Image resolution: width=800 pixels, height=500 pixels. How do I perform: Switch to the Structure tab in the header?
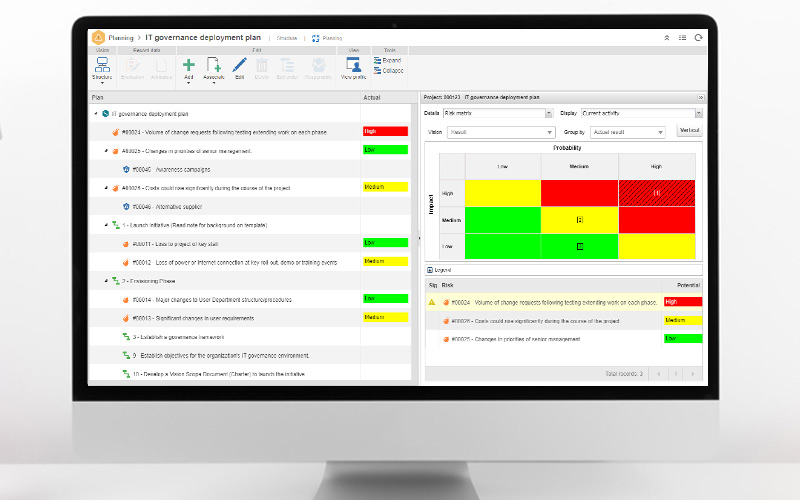pyautogui.click(x=280, y=38)
